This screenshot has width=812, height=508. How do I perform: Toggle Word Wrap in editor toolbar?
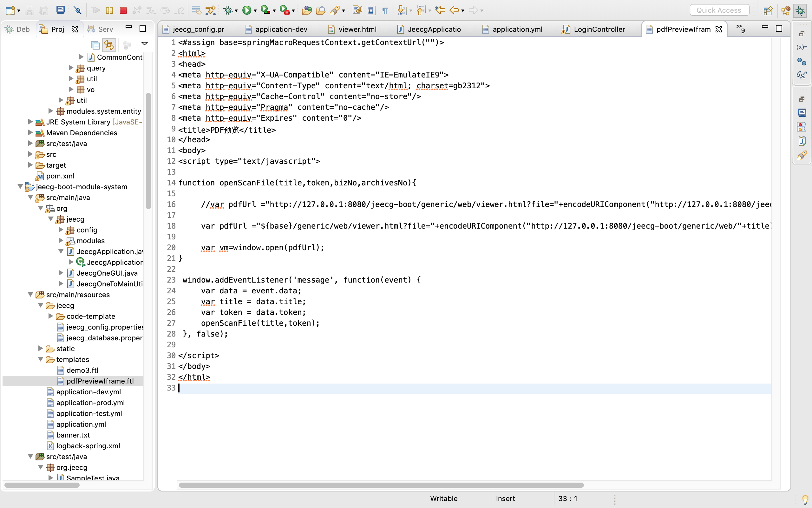tap(357, 10)
